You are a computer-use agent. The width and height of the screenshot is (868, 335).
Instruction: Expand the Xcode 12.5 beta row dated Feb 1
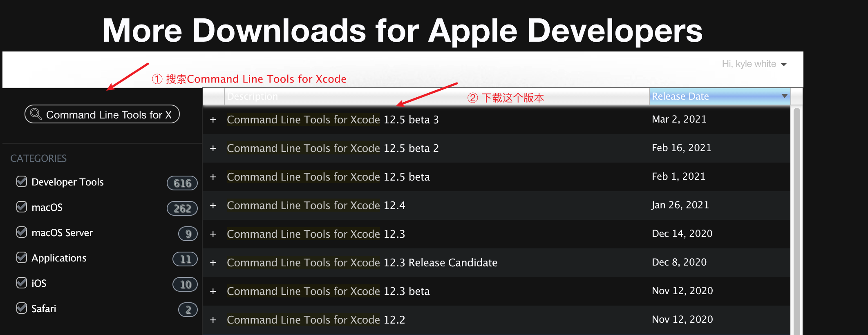pyautogui.click(x=213, y=177)
